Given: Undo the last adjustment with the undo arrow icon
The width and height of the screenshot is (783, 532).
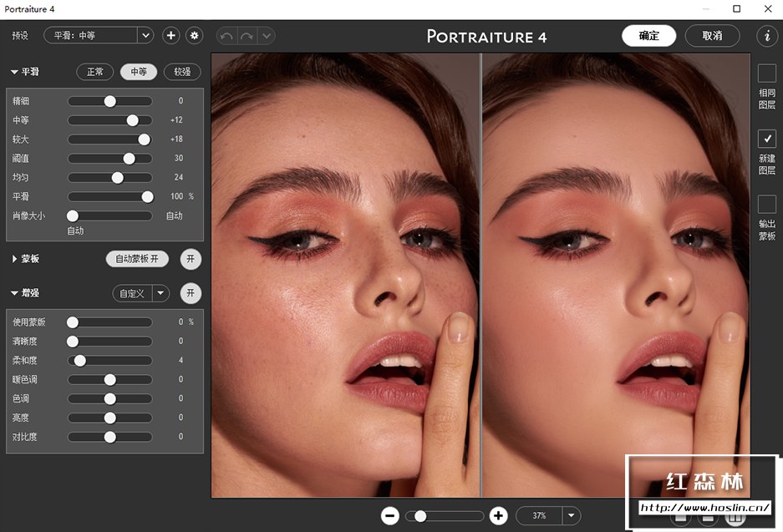Looking at the screenshot, I should [x=225, y=35].
